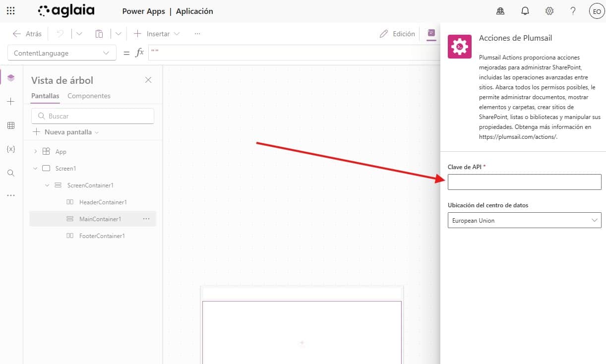Open the Insertar menu
606x364 pixels.
[x=157, y=34]
